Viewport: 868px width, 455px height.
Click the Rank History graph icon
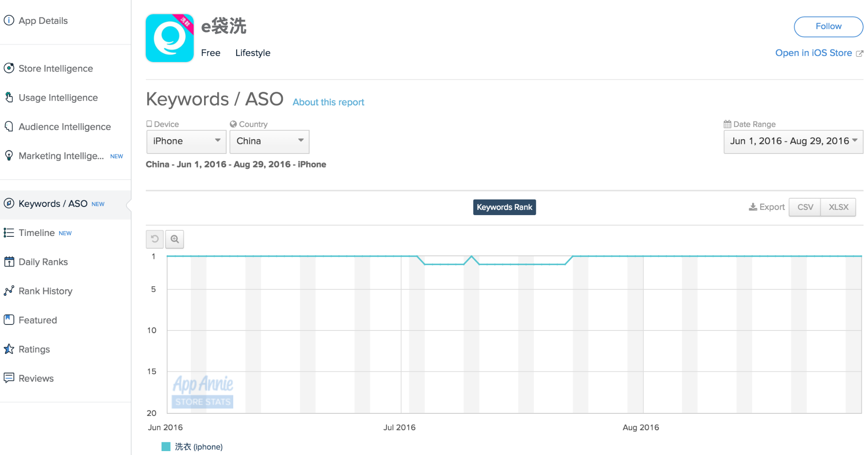coord(9,291)
